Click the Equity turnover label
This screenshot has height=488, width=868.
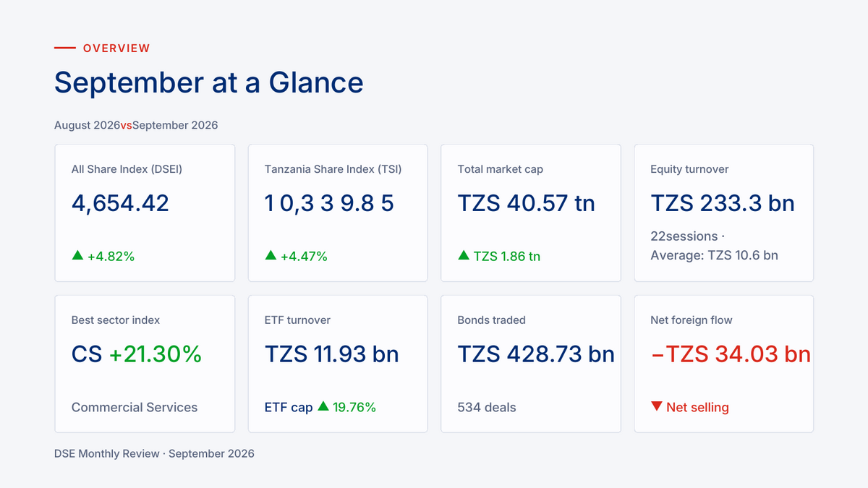pos(690,169)
